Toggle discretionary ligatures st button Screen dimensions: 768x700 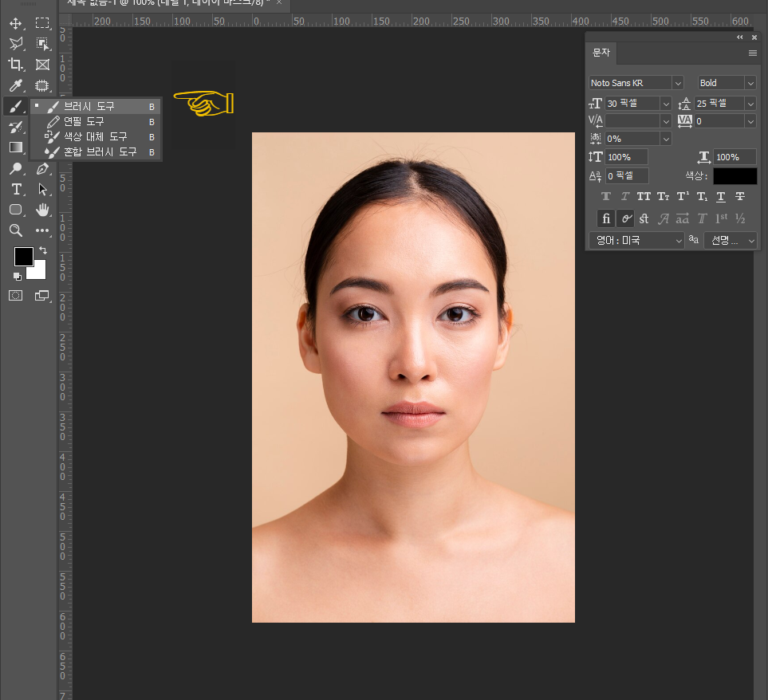tap(644, 218)
